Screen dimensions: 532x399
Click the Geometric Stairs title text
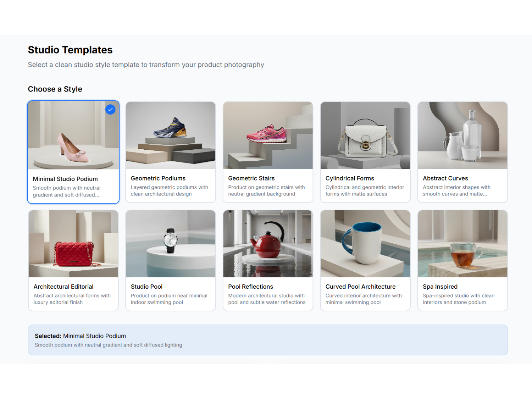pyautogui.click(x=251, y=178)
